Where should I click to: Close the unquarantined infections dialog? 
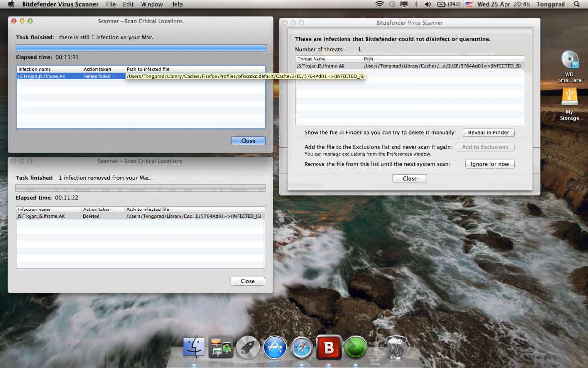[410, 178]
